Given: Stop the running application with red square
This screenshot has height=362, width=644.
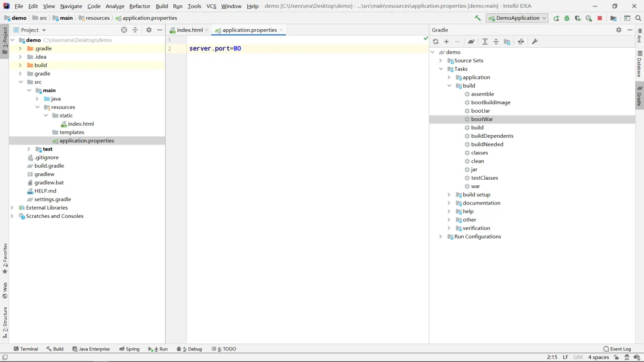Looking at the screenshot, I should [600, 18].
